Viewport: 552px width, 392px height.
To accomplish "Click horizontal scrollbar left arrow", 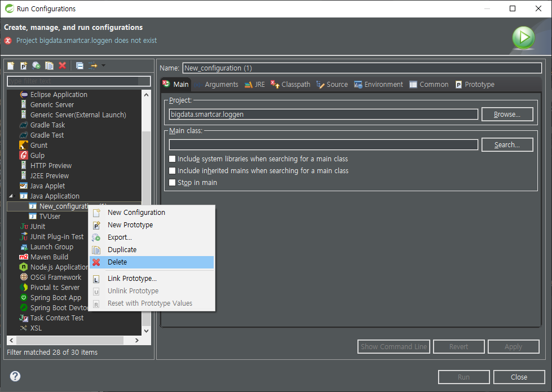I will [x=11, y=340].
